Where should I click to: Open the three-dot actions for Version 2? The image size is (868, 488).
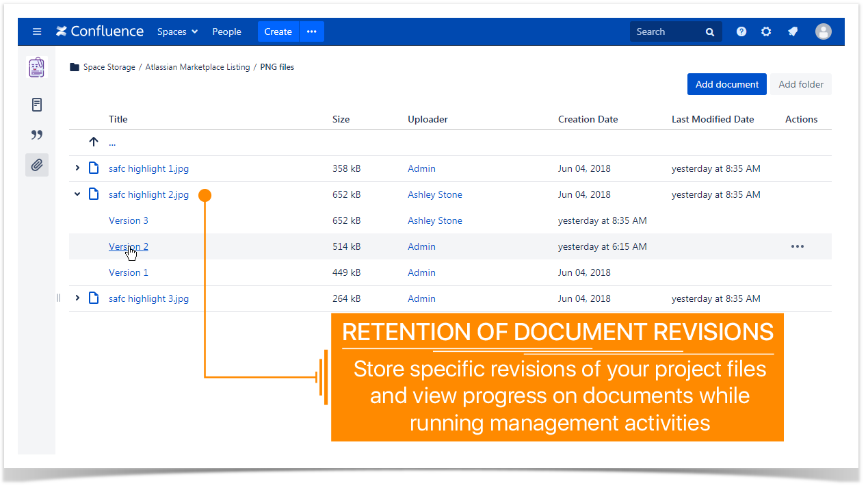click(798, 246)
